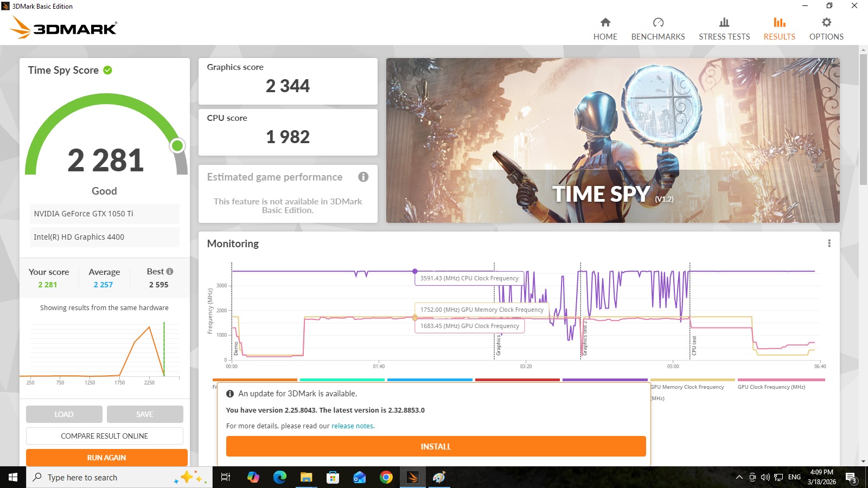This screenshot has height=488, width=868.
Task: Click the Time Spy banner image
Action: tap(612, 140)
